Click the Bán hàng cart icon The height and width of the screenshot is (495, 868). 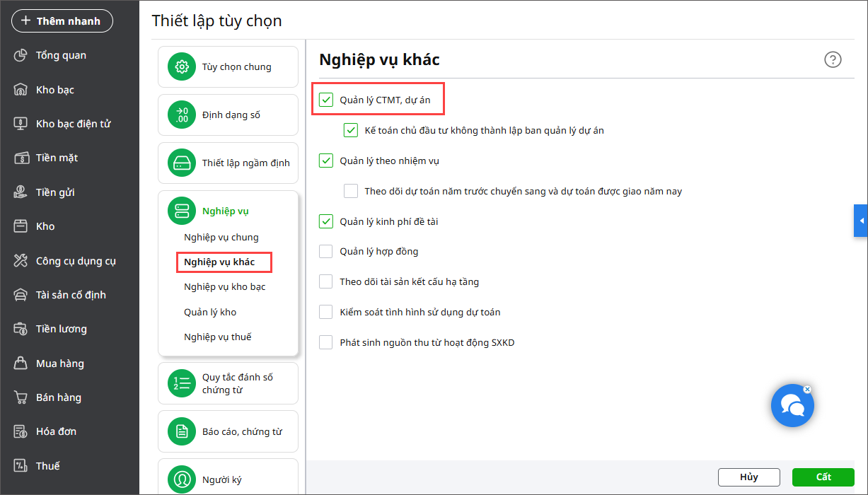click(x=21, y=397)
